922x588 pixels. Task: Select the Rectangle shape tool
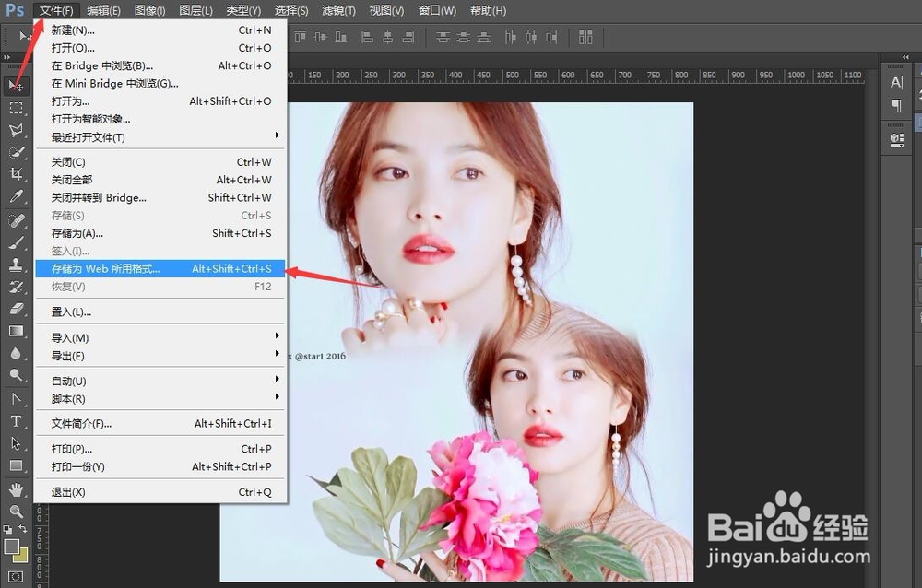pyautogui.click(x=16, y=465)
